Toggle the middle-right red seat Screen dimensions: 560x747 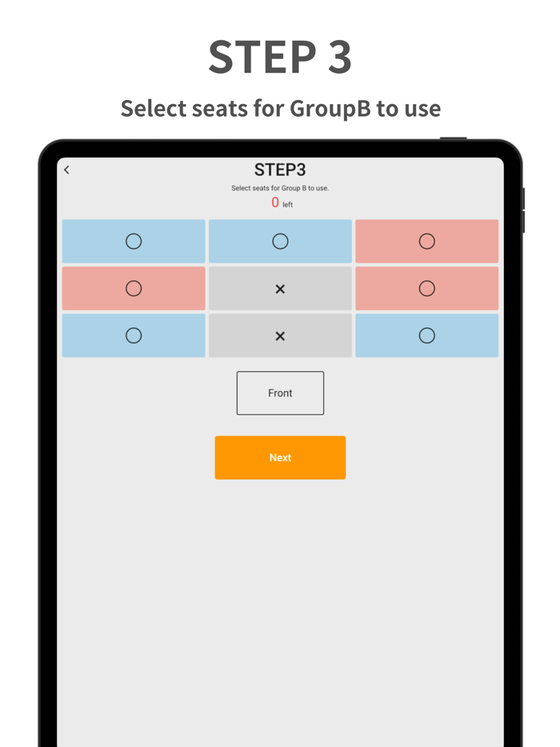coord(427,288)
